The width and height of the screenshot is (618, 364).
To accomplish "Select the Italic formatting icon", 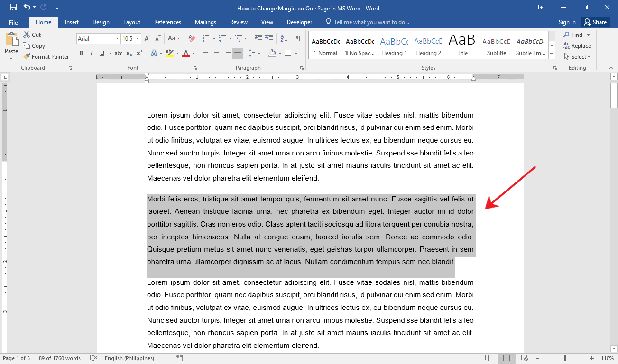I will click(91, 53).
